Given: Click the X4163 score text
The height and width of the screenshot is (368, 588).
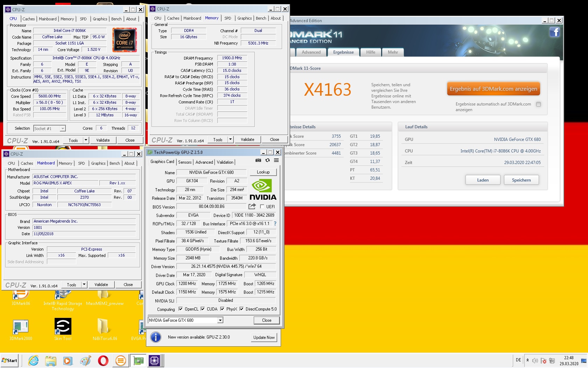Looking at the screenshot, I should (328, 89).
